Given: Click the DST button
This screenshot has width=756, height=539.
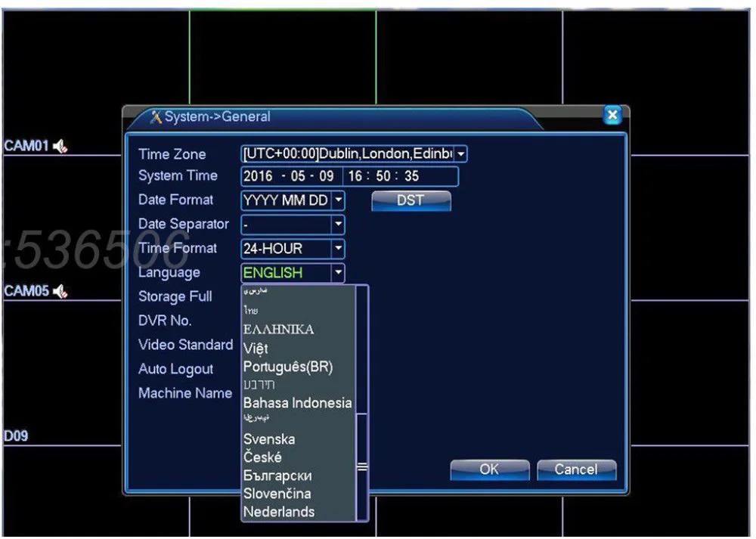Looking at the screenshot, I should tap(411, 200).
